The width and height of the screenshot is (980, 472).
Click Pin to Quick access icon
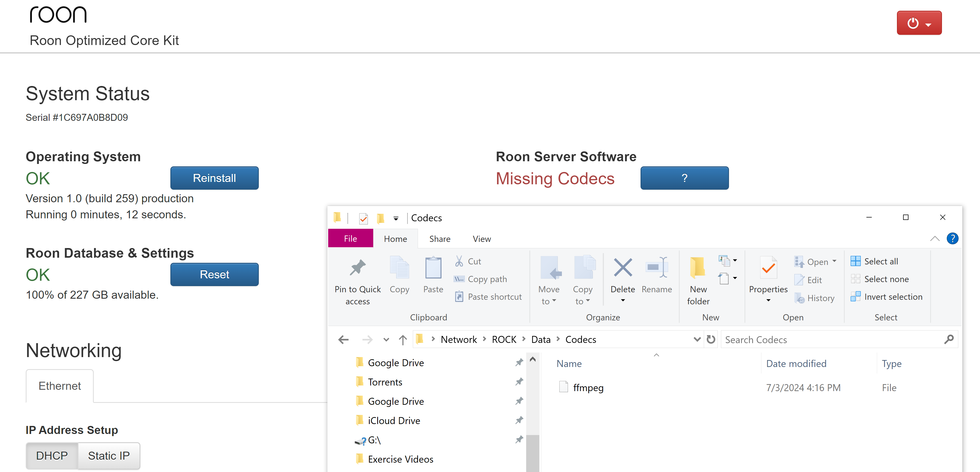(357, 268)
